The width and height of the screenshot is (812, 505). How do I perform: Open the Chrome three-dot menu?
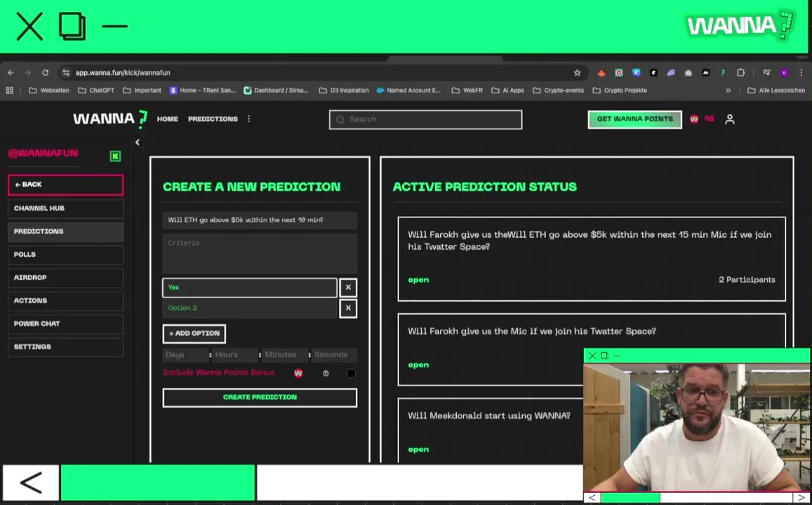click(x=801, y=73)
